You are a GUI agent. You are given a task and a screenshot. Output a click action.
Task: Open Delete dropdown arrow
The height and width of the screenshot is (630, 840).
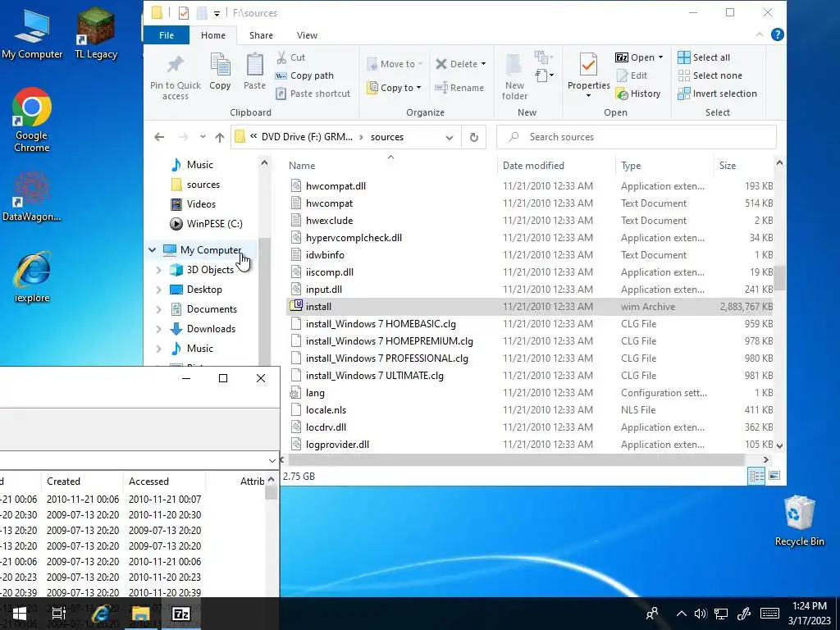pos(483,64)
